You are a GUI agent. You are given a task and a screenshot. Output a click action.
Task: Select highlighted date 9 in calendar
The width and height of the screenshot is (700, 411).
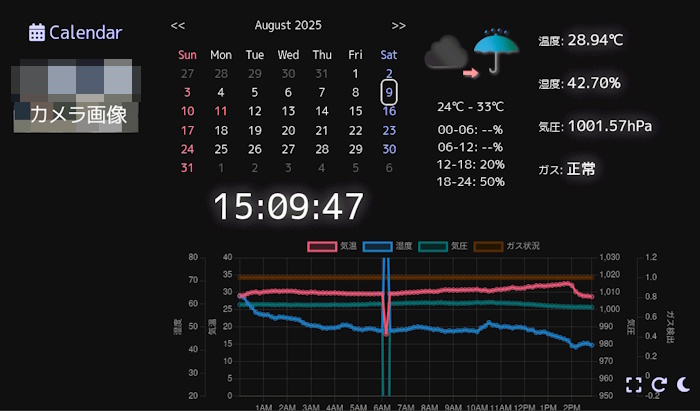pos(389,92)
